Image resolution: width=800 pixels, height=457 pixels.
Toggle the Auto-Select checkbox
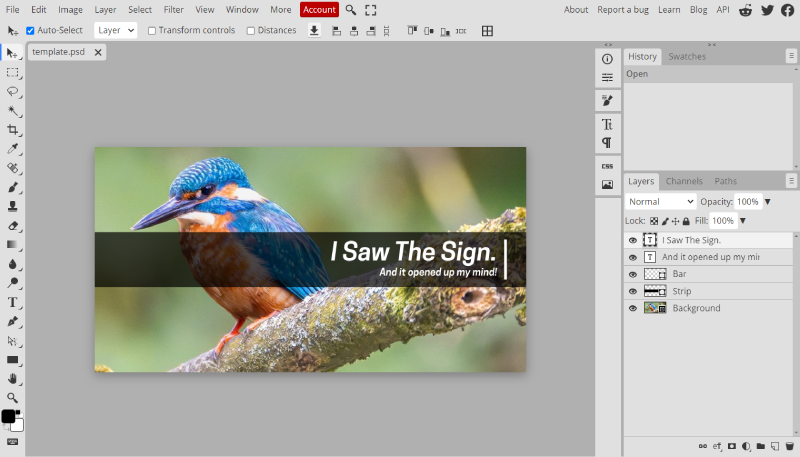31,31
